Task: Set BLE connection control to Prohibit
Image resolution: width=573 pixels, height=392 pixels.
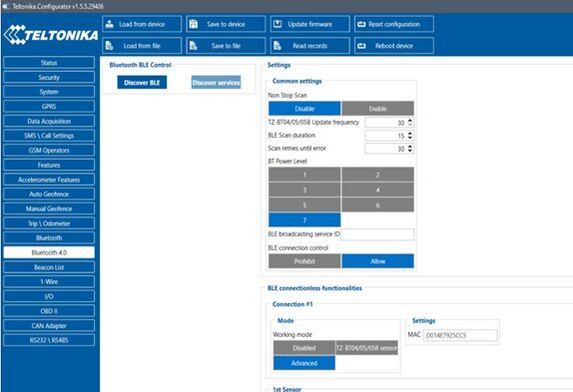Action: click(x=304, y=261)
